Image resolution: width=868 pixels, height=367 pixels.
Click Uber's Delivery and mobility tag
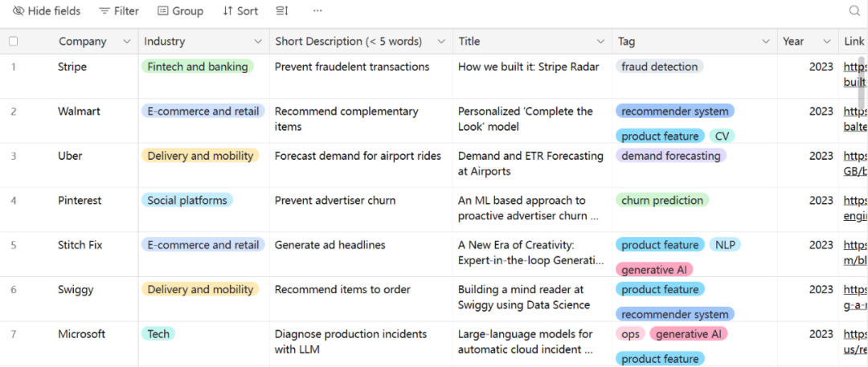pyautogui.click(x=200, y=156)
